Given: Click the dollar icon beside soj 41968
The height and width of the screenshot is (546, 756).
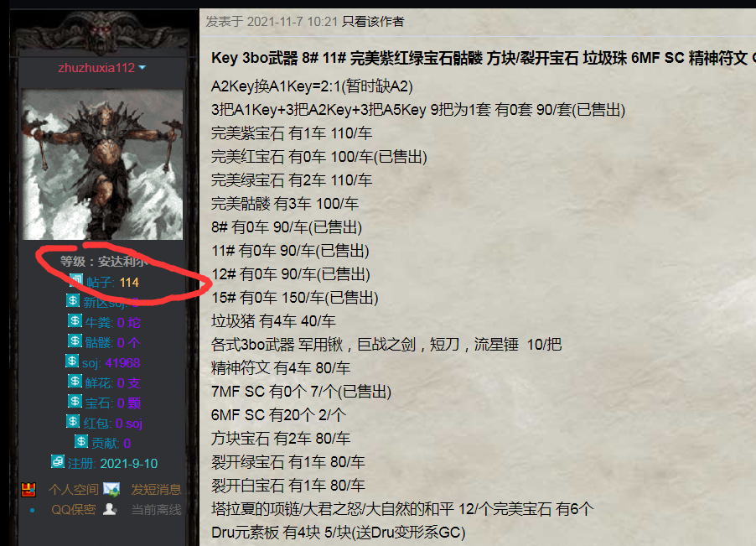Looking at the screenshot, I should coord(72,361).
